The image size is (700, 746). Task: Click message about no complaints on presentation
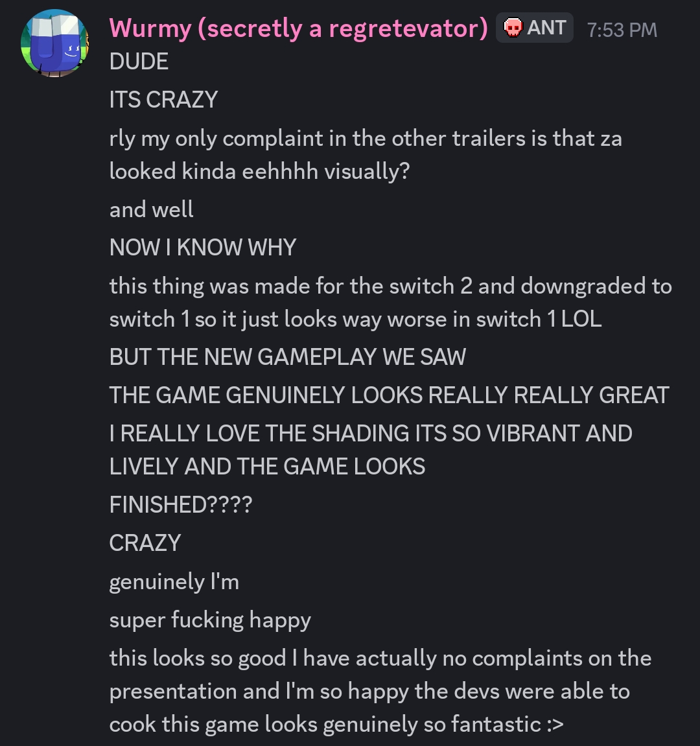(380, 692)
